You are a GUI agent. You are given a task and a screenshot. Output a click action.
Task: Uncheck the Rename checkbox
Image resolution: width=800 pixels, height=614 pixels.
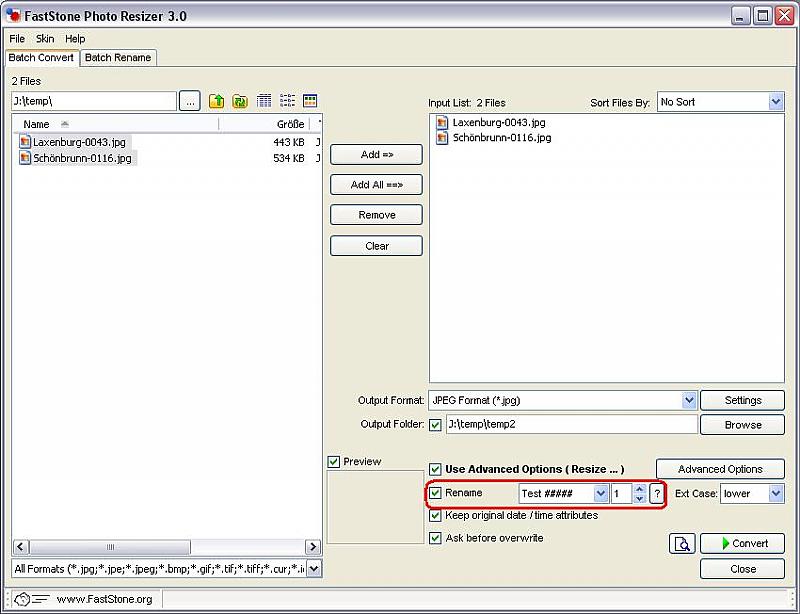pyautogui.click(x=436, y=493)
